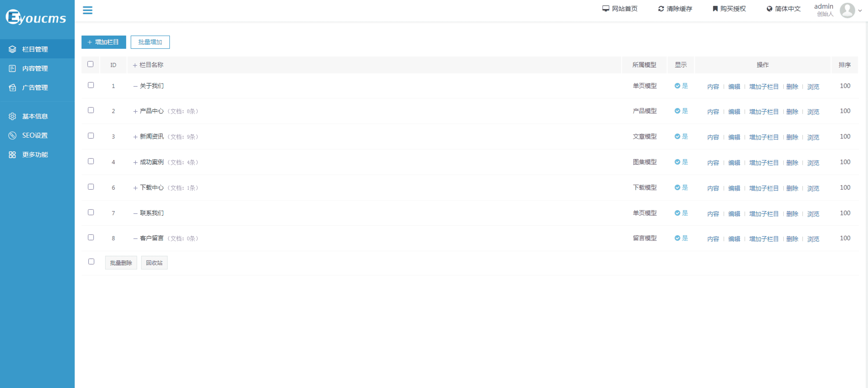Open the 回收站 recycle bin
This screenshot has height=388, width=868.
pos(154,263)
